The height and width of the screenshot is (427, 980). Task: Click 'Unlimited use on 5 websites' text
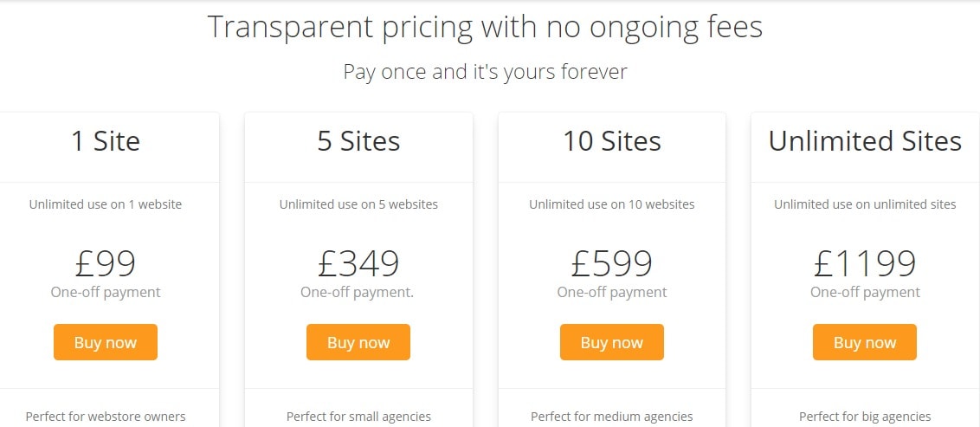(358, 204)
